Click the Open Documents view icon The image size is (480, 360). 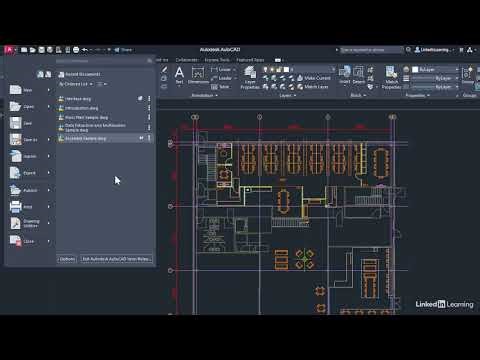click(48, 74)
